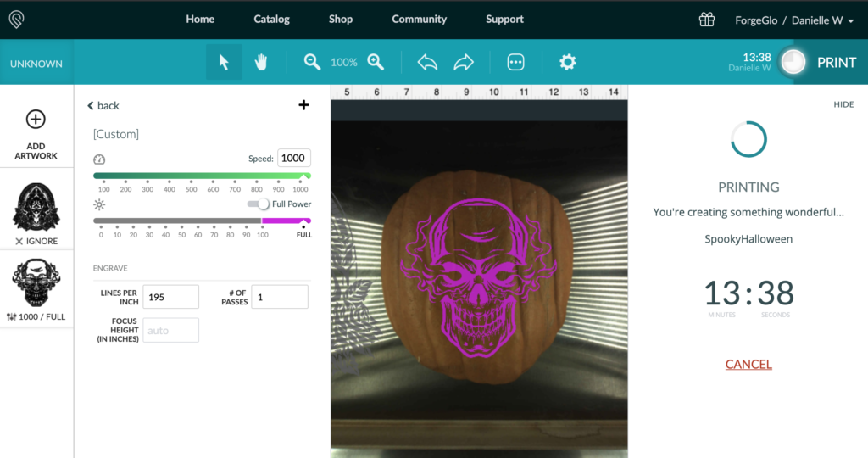Viewport: 868px width, 458px height.
Task: Click the ENGRAVE section heading
Action: point(110,268)
